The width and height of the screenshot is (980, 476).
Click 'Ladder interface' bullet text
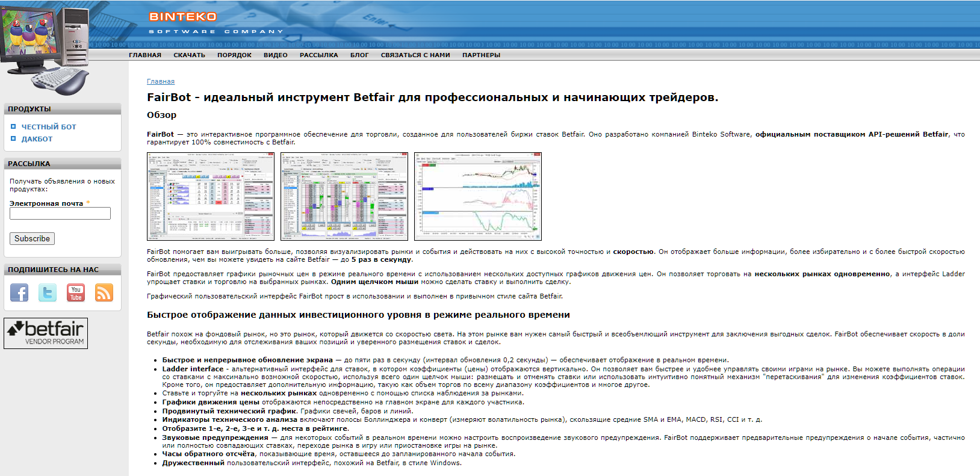(193, 369)
